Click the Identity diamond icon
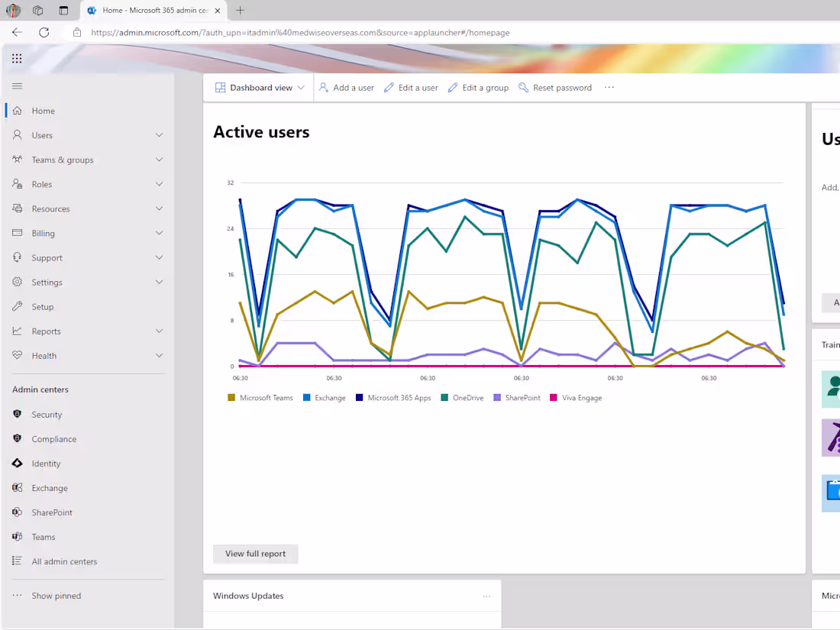Image resolution: width=840 pixels, height=630 pixels. [x=17, y=464]
